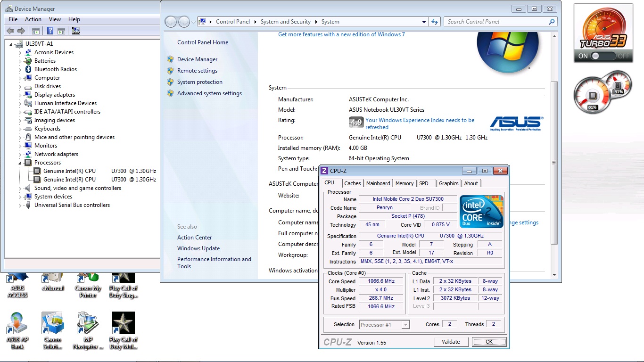644x362 pixels.
Task: Click the search magnifier in Control Panel
Action: coord(552,22)
